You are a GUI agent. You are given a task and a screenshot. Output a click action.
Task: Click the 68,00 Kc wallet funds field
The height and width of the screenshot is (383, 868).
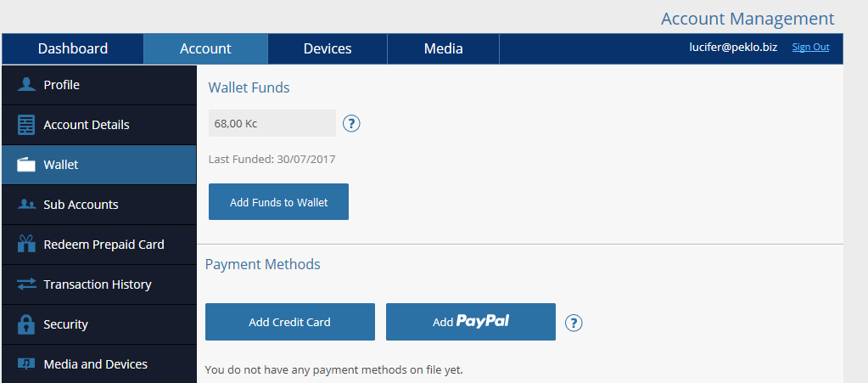(x=272, y=123)
